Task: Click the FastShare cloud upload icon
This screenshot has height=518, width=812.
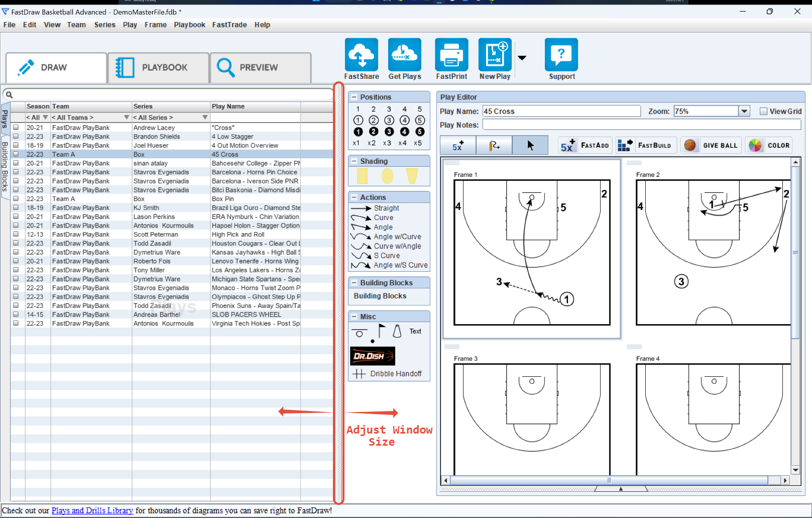Action: pyautogui.click(x=361, y=55)
